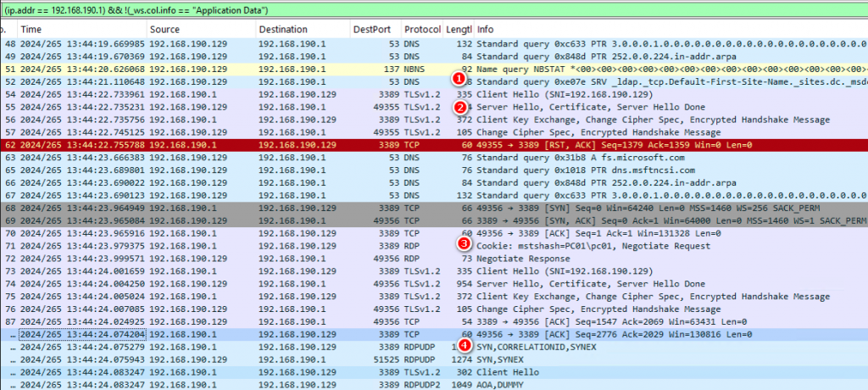Click the display filter input field

(434, 10)
